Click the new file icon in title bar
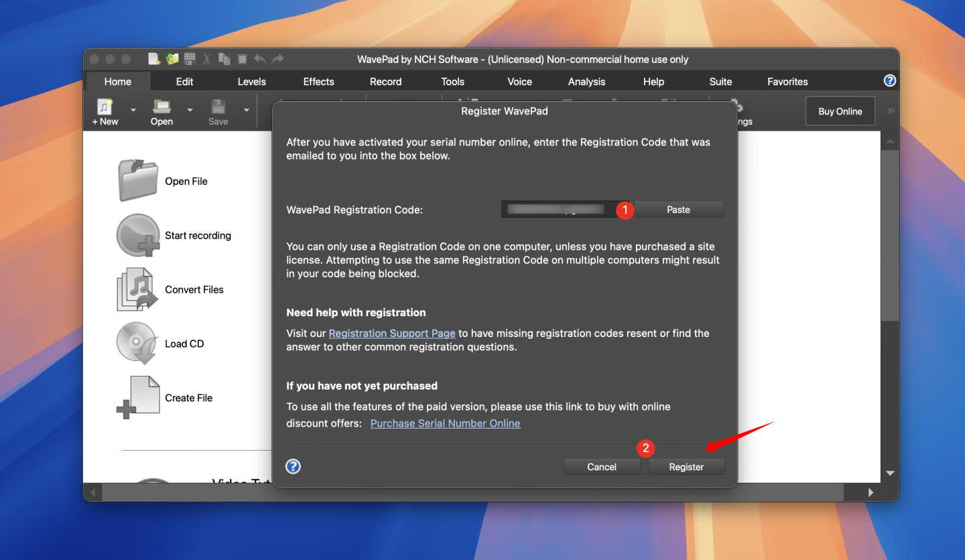The width and height of the screenshot is (965, 560). 155,59
